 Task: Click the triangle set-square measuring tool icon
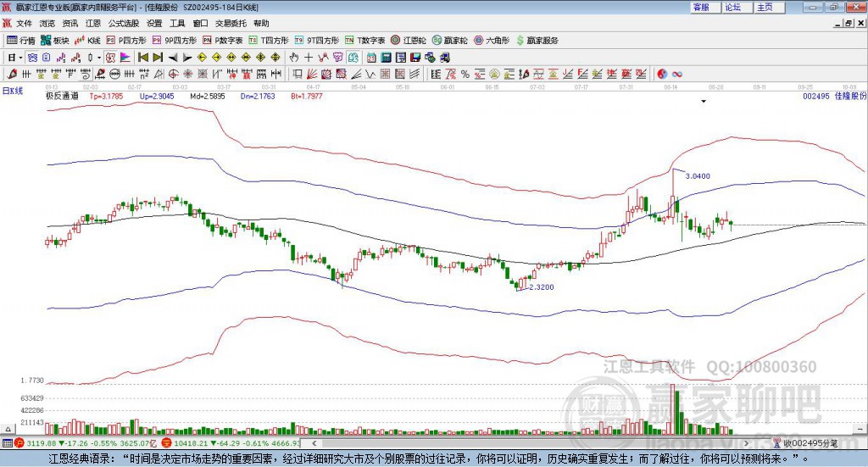pyautogui.click(x=159, y=74)
